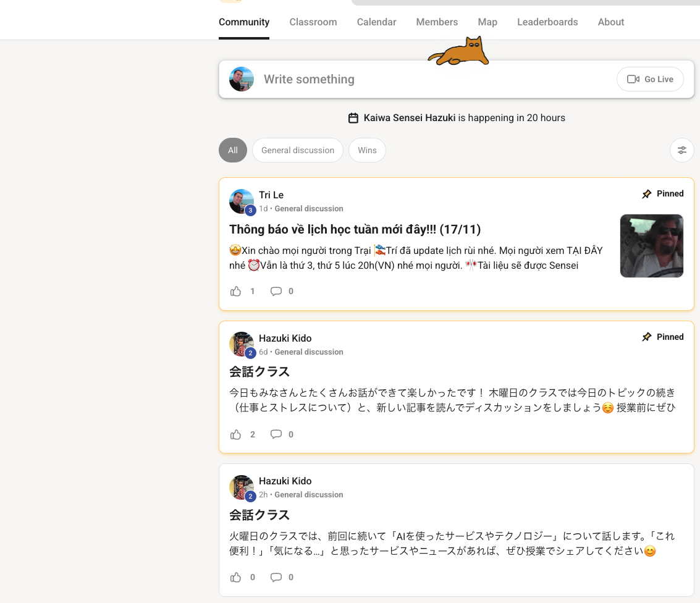Open comments on the 2h-old 会話クラス post
Image resolution: width=700 pixels, height=603 pixels.
[276, 577]
